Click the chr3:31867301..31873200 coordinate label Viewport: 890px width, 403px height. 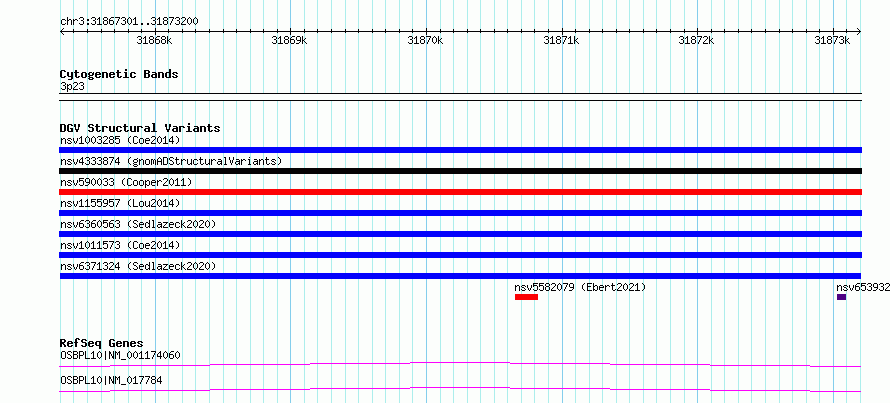coord(129,22)
